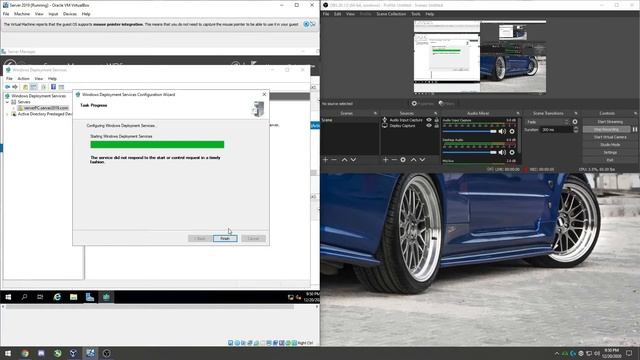This screenshot has width=640, height=360.
Task: Toggle visibility of Audio Input Capture source
Action: 429,120
